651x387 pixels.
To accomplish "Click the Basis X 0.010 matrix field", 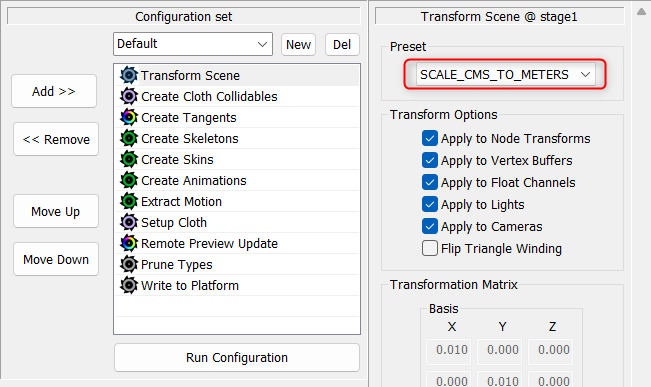I will pos(451,350).
